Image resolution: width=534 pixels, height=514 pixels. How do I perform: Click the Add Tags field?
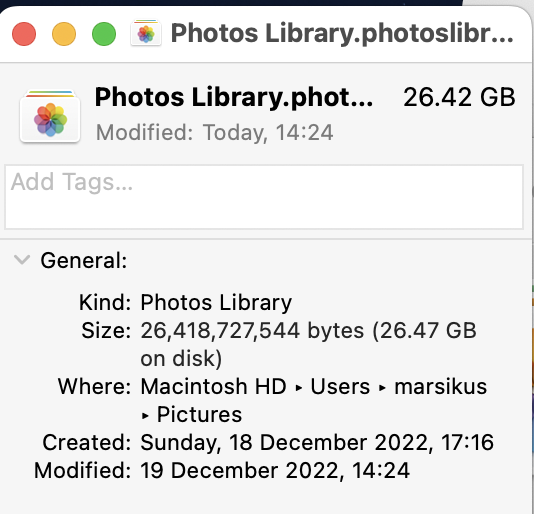pyautogui.click(x=264, y=197)
